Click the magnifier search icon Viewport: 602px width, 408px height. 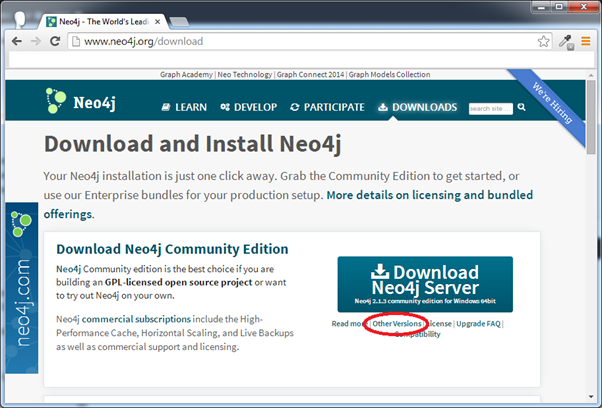click(521, 107)
